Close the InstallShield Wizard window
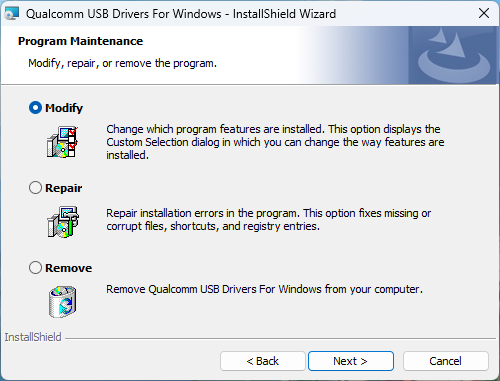The image size is (500, 381). point(484,14)
